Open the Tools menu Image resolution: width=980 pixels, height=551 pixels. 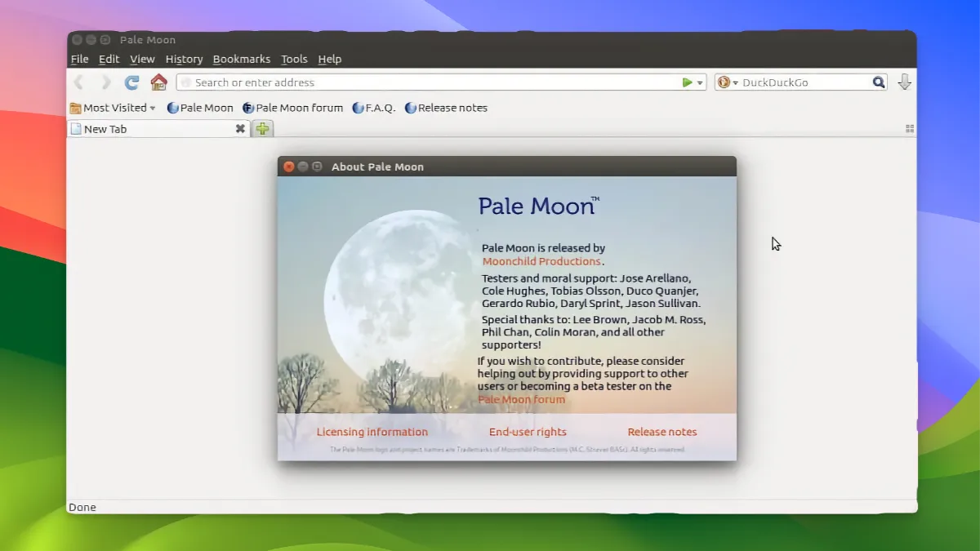pyautogui.click(x=294, y=59)
